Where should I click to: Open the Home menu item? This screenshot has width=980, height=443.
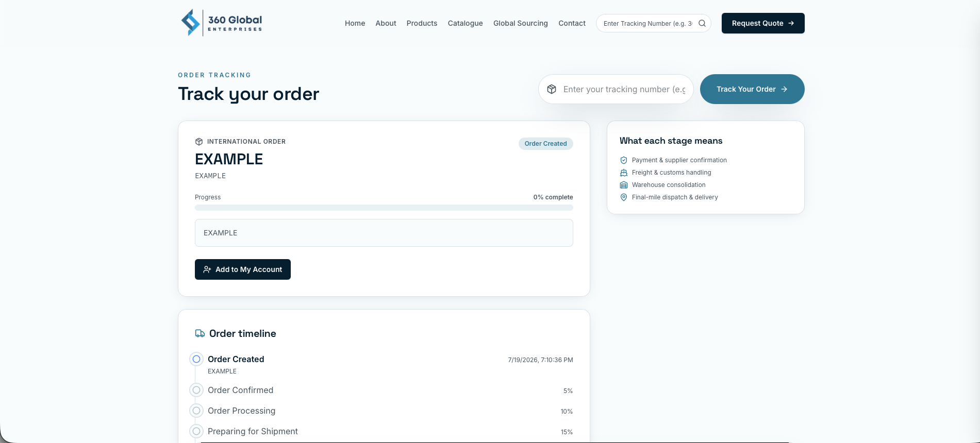pos(355,23)
